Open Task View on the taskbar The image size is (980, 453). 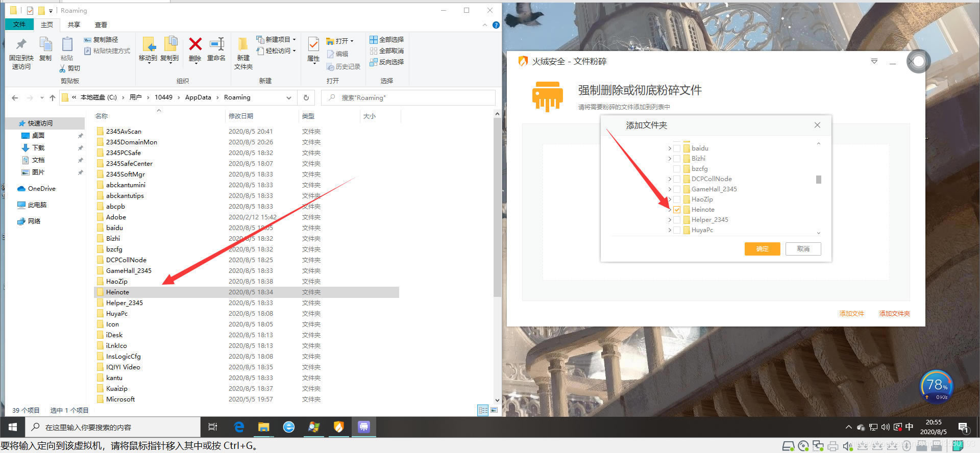coord(213,427)
